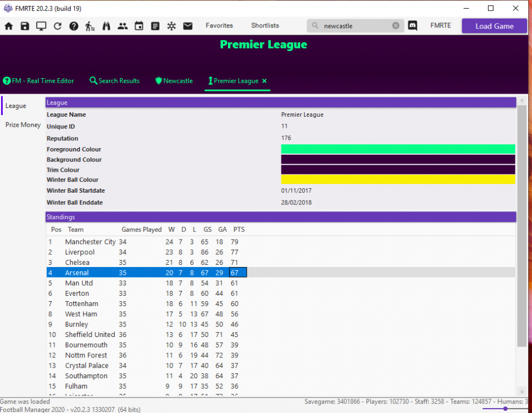Click the Refresh arrow icon

[57, 26]
